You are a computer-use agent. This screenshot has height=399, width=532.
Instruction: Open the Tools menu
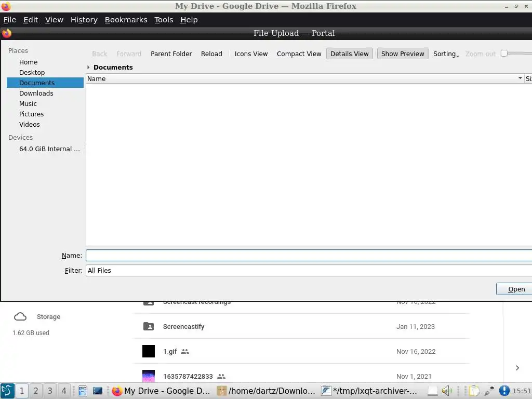164,20
